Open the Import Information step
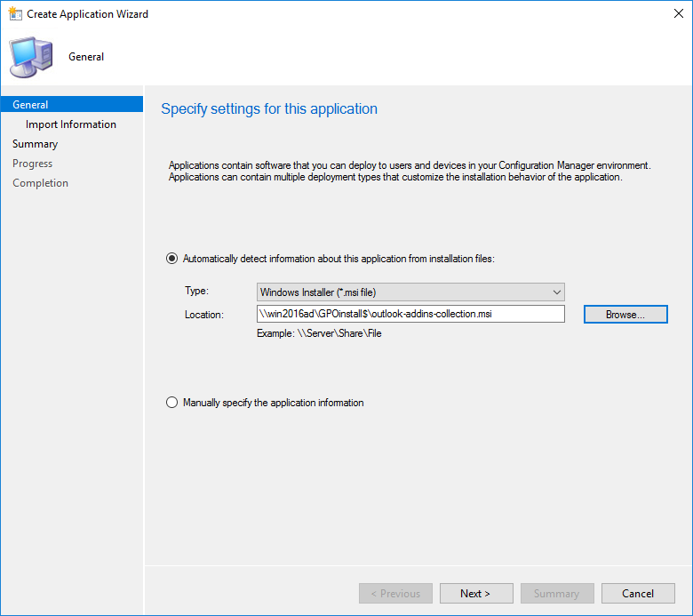This screenshot has height=616, width=693. tap(71, 124)
